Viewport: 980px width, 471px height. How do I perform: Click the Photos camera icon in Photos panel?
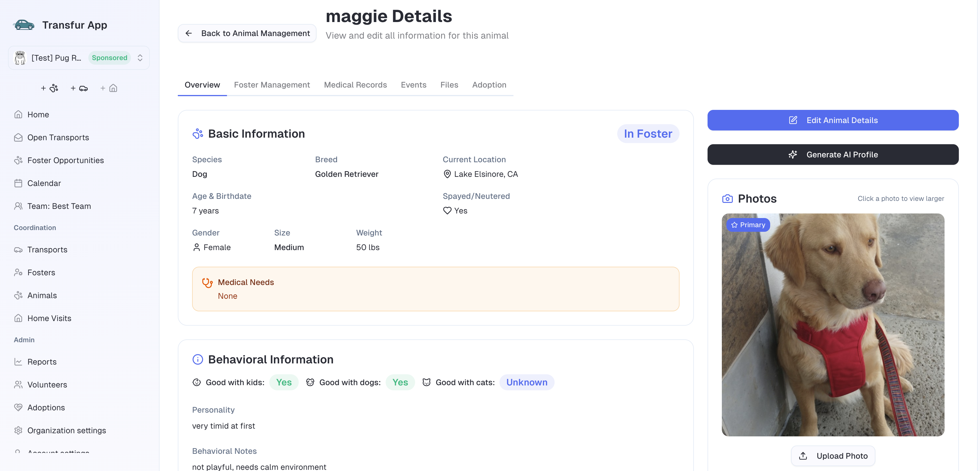727,198
